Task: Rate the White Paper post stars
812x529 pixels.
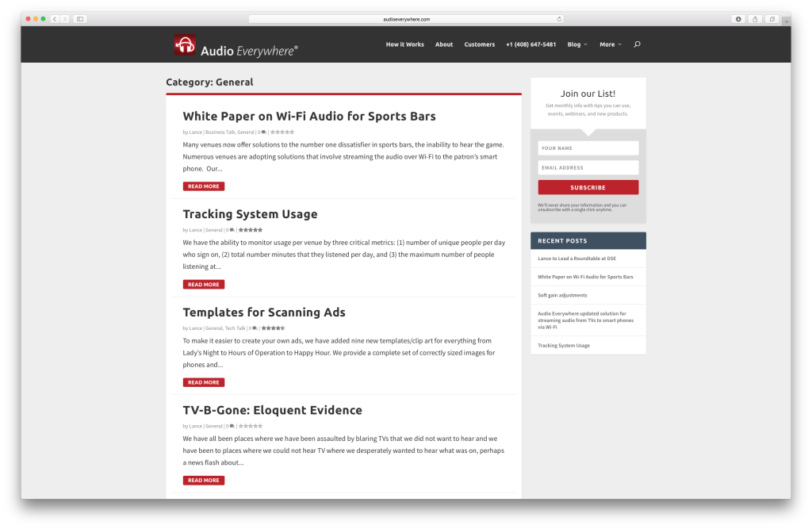Action: point(282,132)
